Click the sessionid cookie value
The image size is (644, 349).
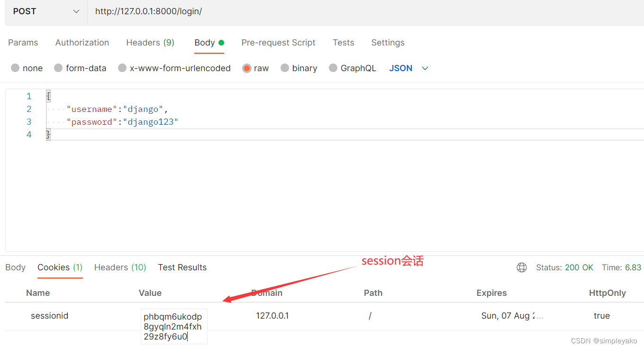[173, 326]
